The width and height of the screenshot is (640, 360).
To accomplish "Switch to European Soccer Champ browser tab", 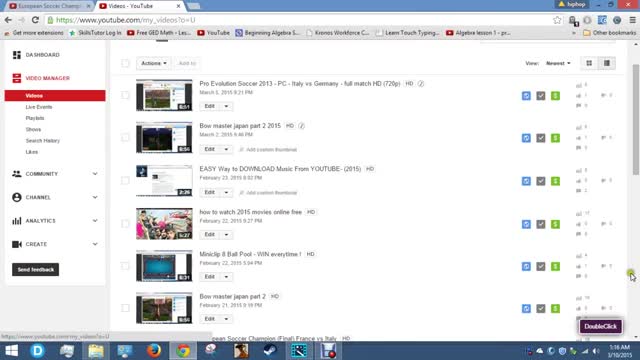I will click(x=49, y=6).
